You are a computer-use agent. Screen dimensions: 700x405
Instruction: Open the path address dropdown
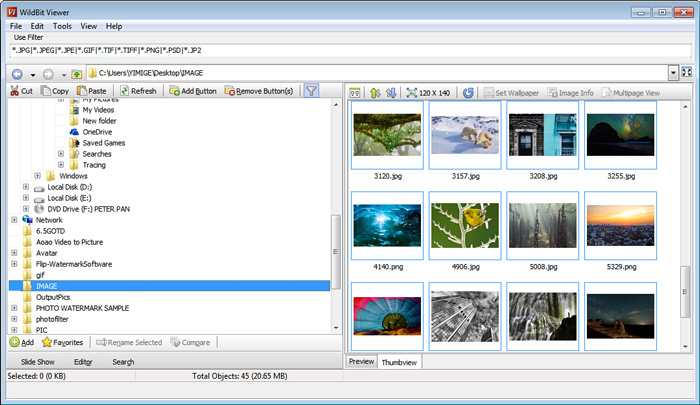click(673, 73)
